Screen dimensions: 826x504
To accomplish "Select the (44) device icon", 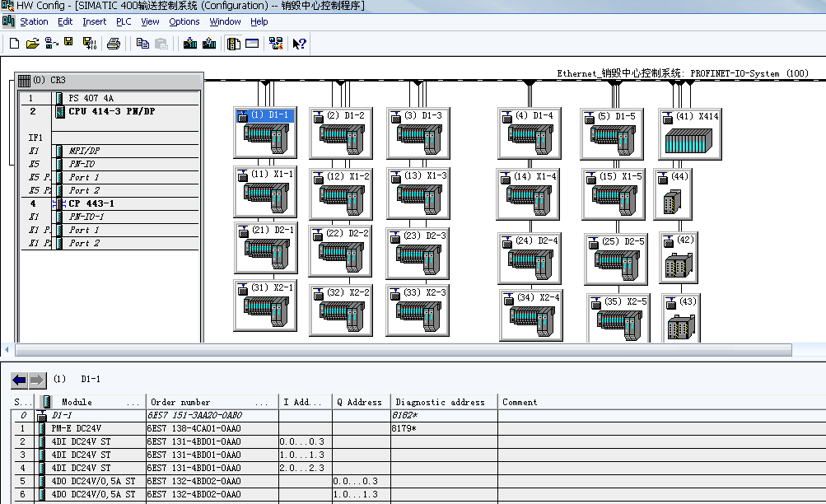I will point(673,194).
